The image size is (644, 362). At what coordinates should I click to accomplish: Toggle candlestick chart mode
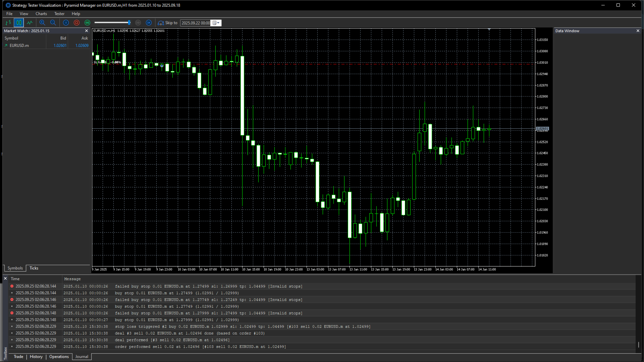coord(19,23)
